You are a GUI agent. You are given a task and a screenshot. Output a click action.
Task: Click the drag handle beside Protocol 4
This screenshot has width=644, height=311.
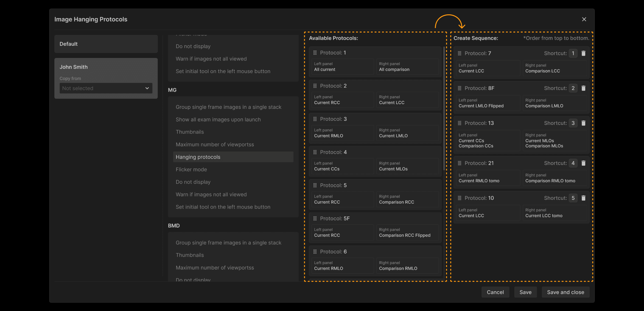(315, 152)
